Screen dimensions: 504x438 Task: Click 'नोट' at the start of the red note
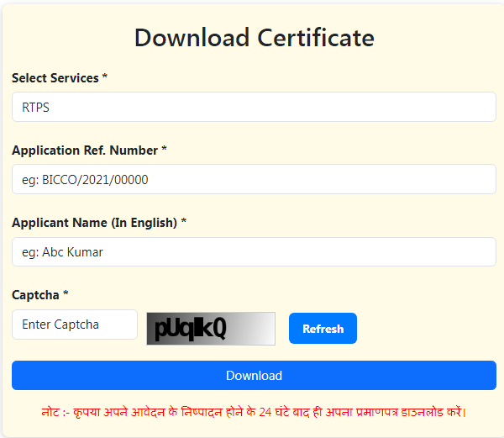coord(52,412)
